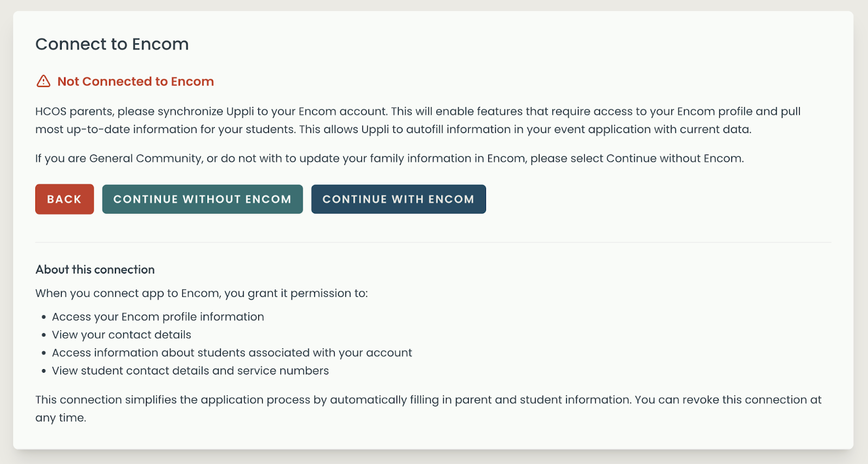Image resolution: width=868 pixels, height=464 pixels.
Task: Click bullet dot beside "Access information about students"
Action: (x=44, y=353)
